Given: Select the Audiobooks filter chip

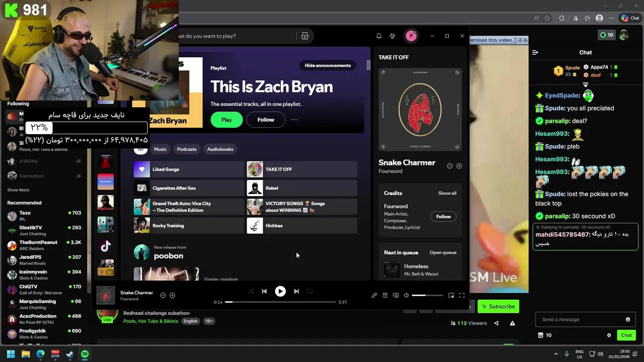Looking at the screenshot, I should pyautogui.click(x=220, y=149).
